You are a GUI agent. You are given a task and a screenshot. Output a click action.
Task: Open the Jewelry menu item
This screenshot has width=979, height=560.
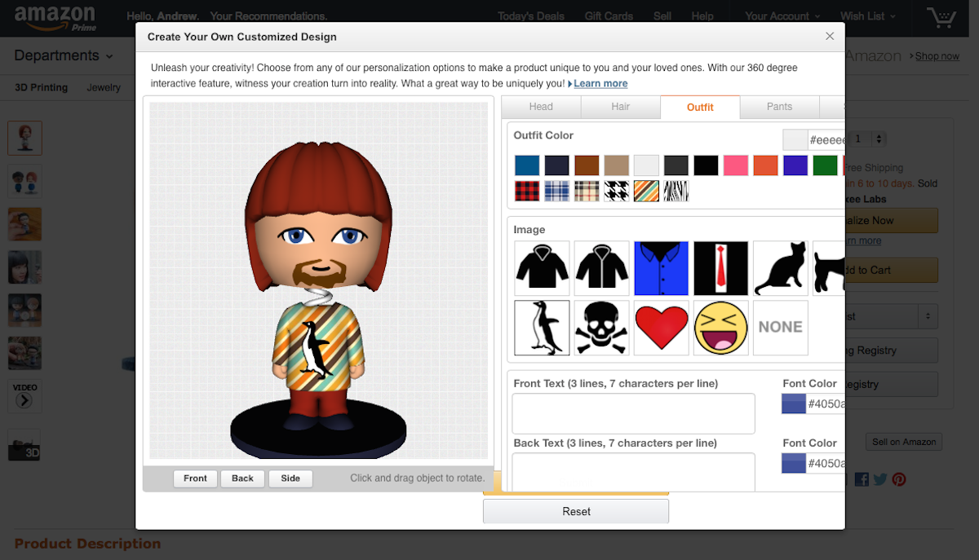point(104,87)
